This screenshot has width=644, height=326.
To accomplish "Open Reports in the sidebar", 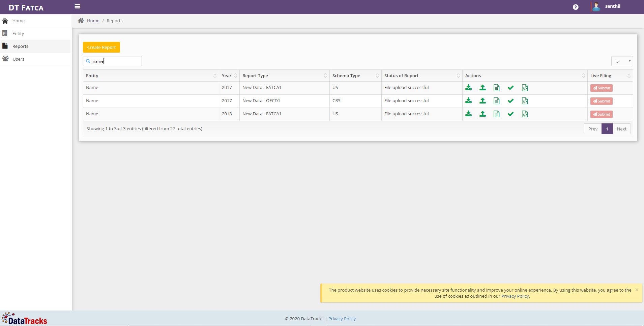I will coord(35,46).
